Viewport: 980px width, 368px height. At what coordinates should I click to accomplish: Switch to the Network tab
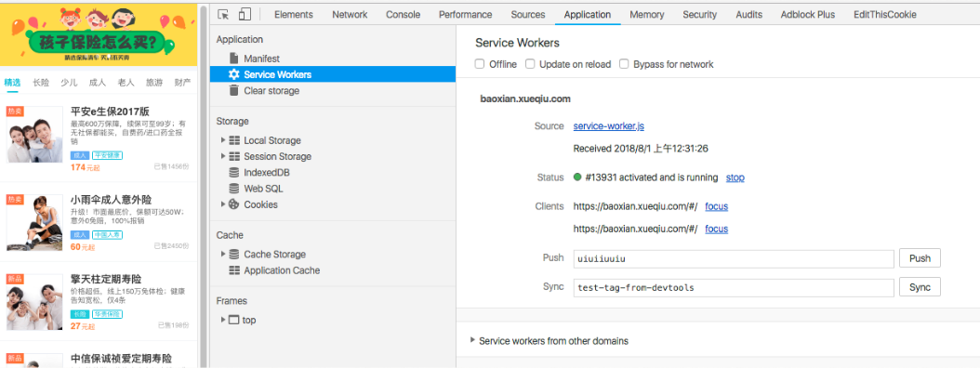(x=350, y=14)
